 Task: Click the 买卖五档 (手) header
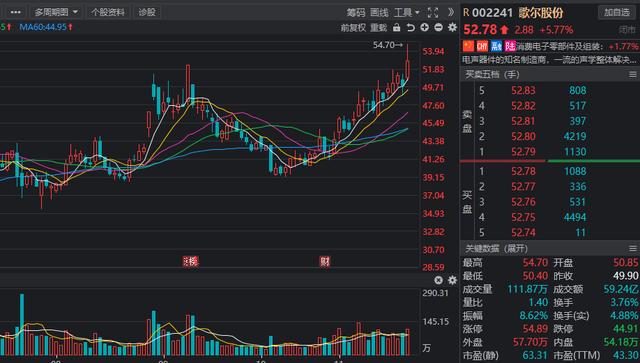[x=492, y=74]
